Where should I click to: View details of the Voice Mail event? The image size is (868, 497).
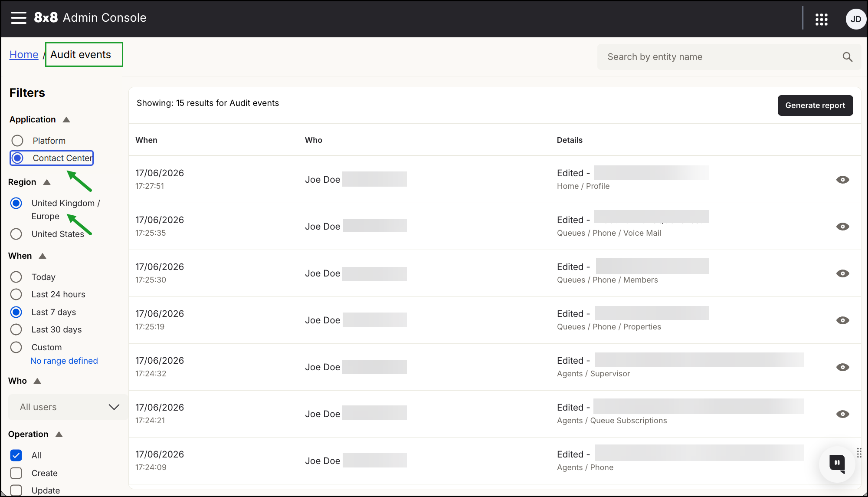842,227
